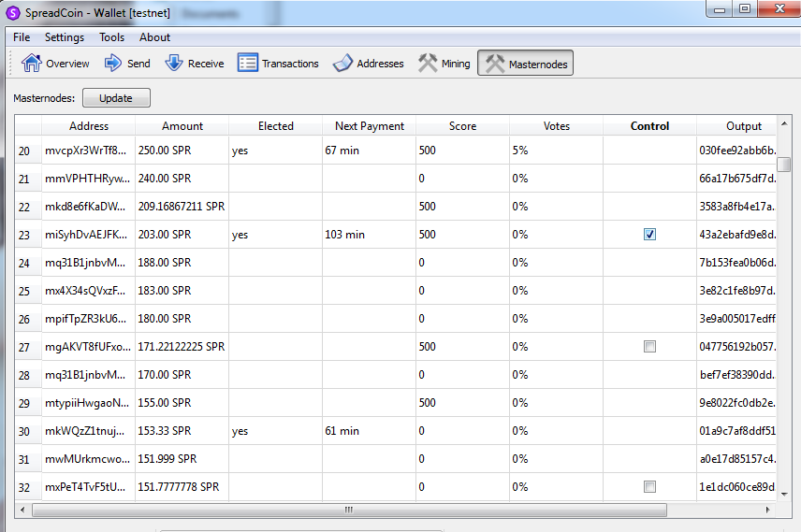Click the Mining pickaxe icon
Screen dimensions: 801x532
[x=428, y=64]
